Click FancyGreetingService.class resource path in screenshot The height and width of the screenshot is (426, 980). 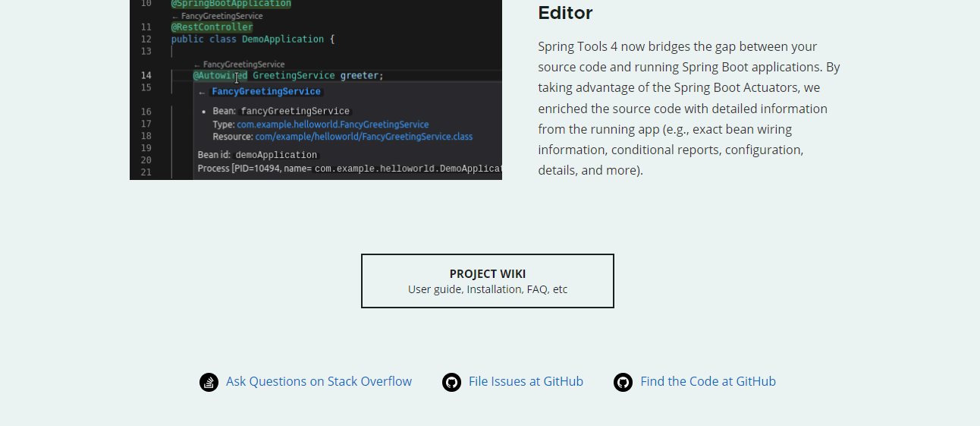pyautogui.click(x=364, y=137)
